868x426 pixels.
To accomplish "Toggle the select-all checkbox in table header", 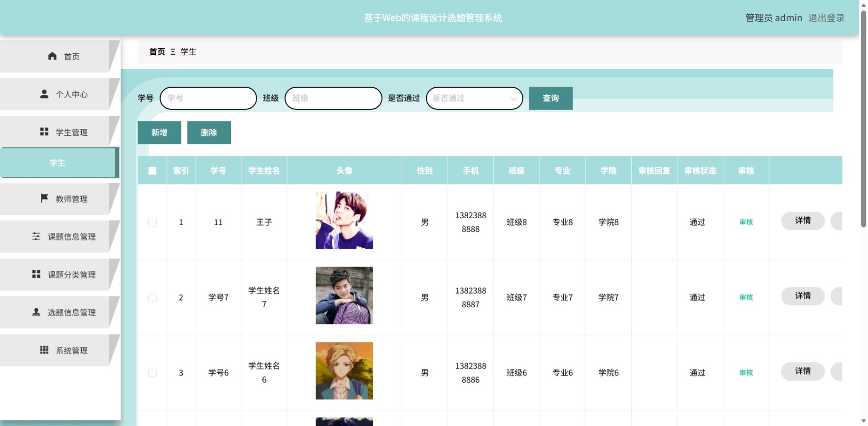I will point(153,171).
